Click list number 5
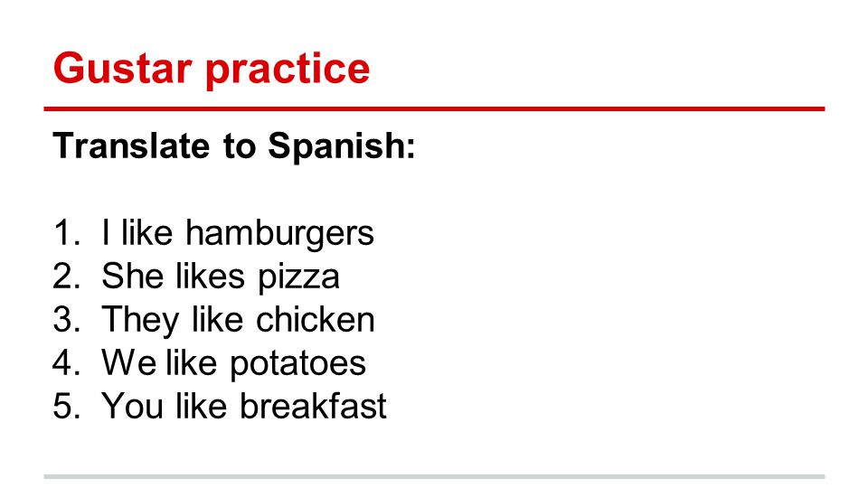868x488 pixels. pyautogui.click(x=66, y=406)
